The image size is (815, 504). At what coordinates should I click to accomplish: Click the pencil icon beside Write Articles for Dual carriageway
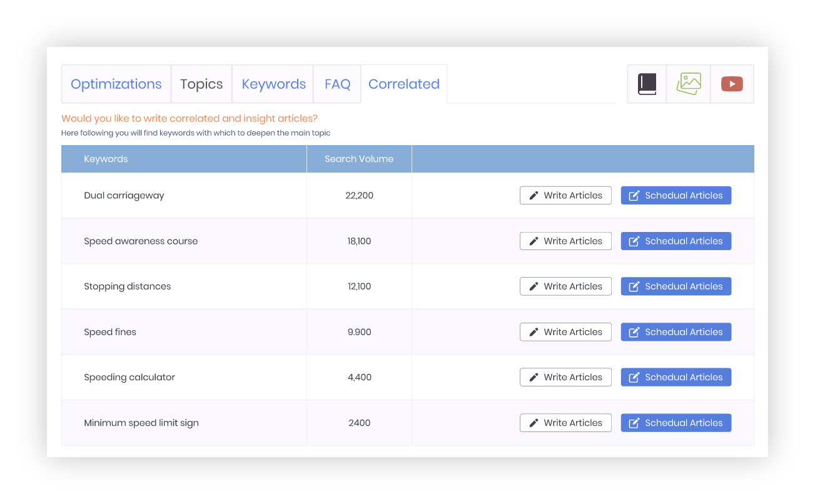click(533, 195)
